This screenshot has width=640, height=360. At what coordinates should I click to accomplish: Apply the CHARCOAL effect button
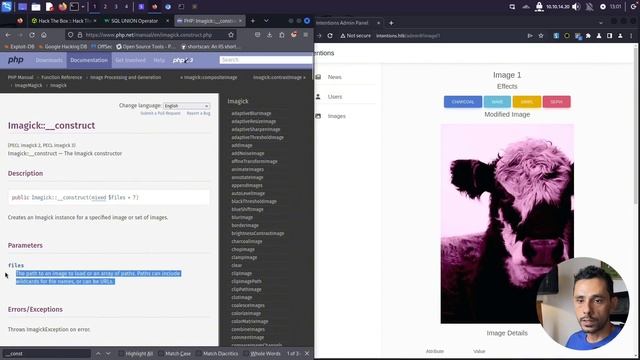pyautogui.click(x=463, y=102)
